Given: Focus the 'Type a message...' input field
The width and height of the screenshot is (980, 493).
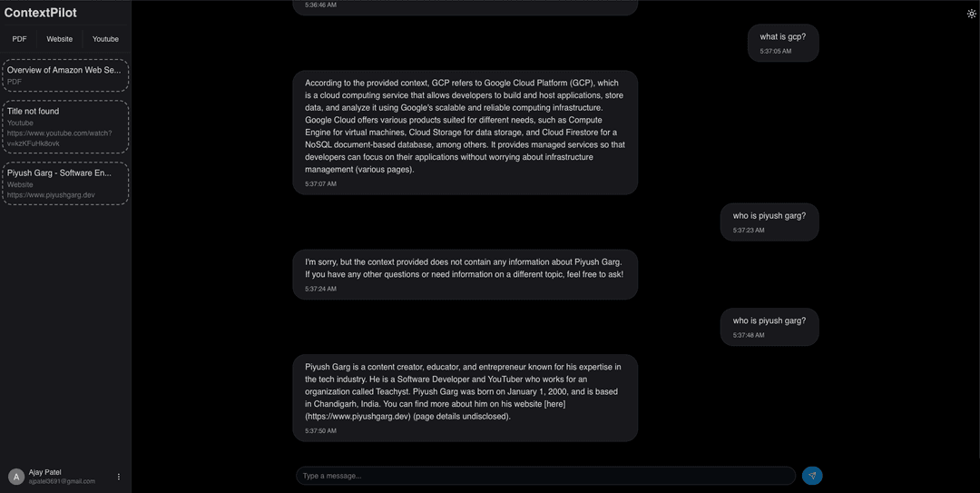Looking at the screenshot, I should tap(544, 476).
